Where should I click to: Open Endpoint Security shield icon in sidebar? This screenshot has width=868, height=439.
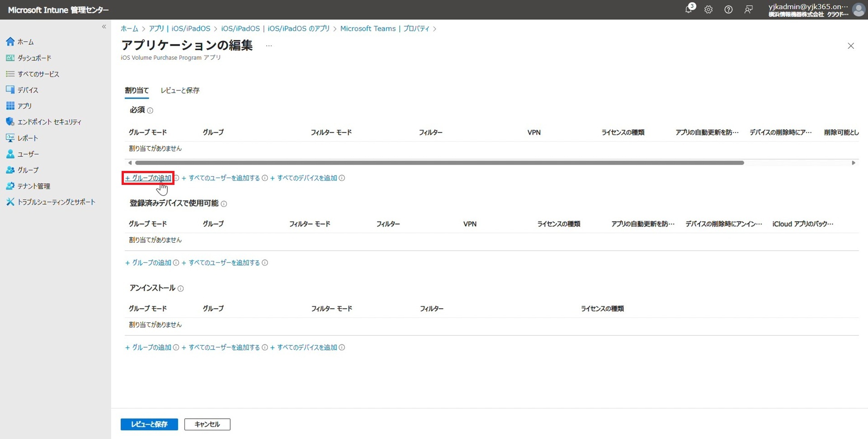click(x=10, y=122)
